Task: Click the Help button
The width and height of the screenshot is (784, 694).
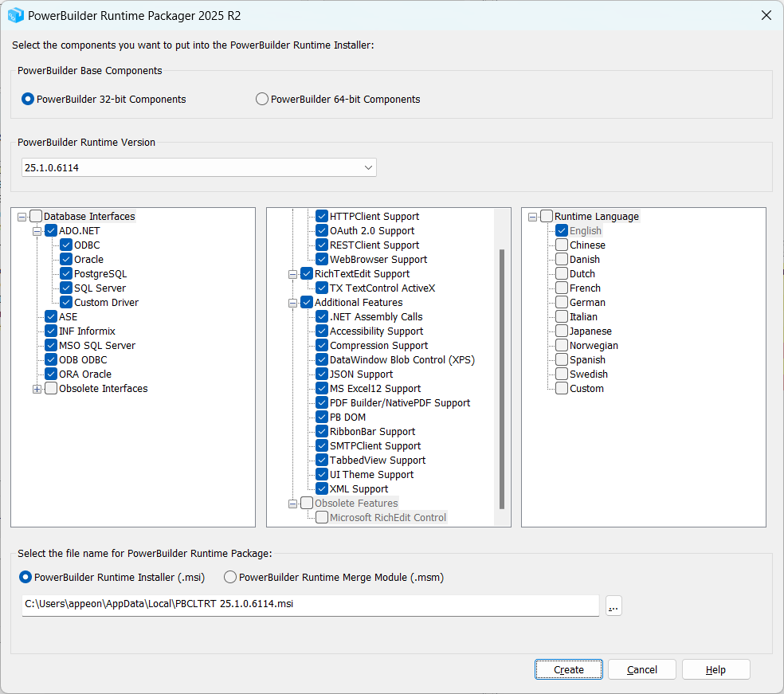Action: [x=715, y=669]
